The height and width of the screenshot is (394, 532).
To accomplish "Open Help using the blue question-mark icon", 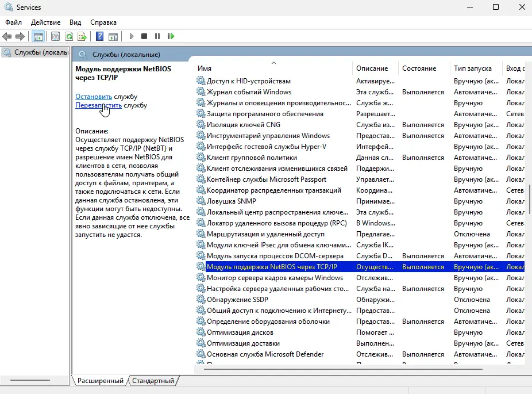I will [99, 36].
